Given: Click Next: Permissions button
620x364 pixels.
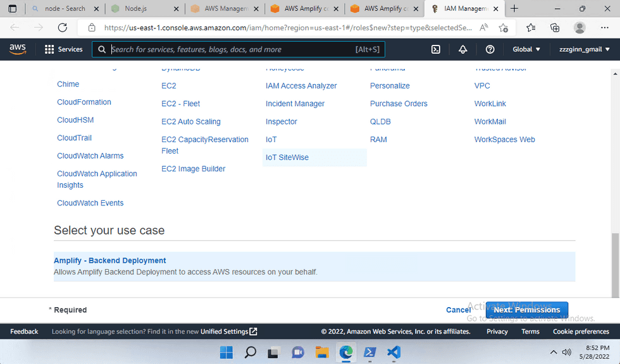Looking at the screenshot, I should coord(526,310).
